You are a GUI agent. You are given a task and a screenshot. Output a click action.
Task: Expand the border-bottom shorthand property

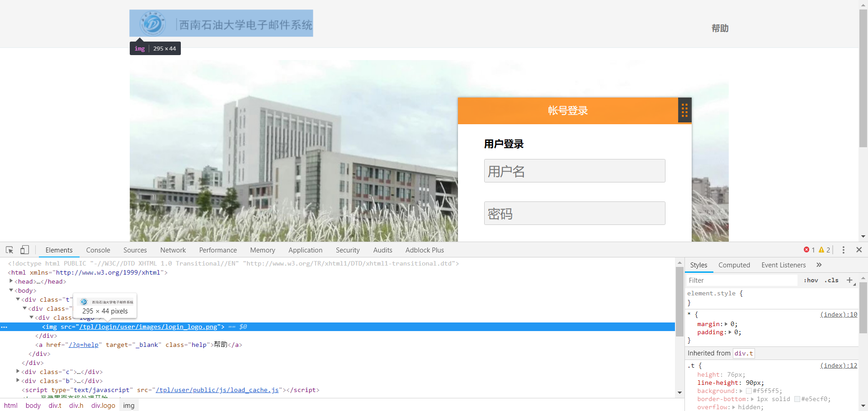(752, 399)
